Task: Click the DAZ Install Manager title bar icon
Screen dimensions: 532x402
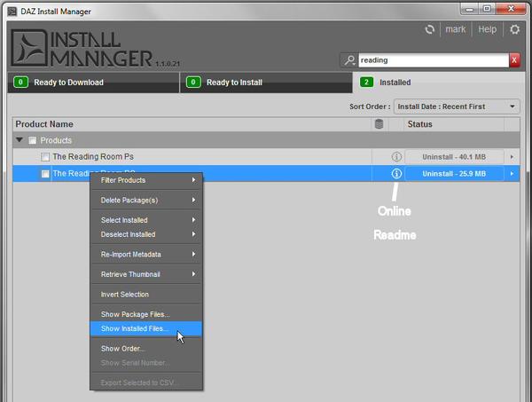Action: (12, 12)
